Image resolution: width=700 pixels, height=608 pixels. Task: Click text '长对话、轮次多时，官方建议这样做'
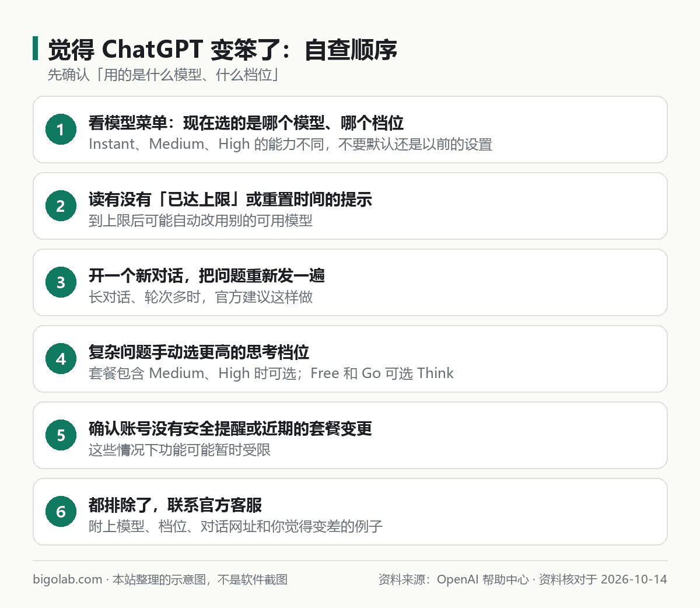pos(201,297)
